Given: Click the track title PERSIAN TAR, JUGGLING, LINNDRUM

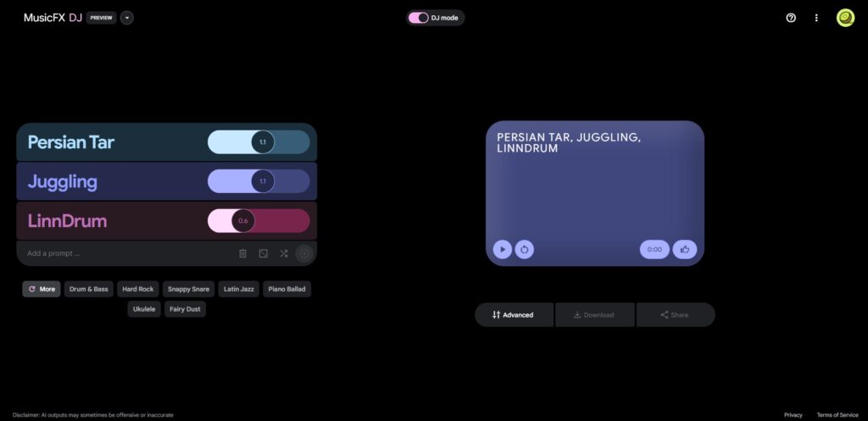Looking at the screenshot, I should 569,142.
